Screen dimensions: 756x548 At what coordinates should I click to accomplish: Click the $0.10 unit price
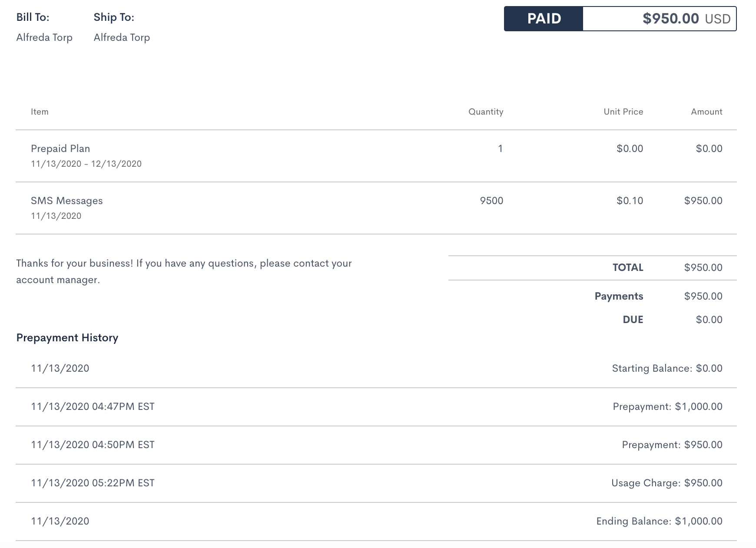click(x=630, y=201)
